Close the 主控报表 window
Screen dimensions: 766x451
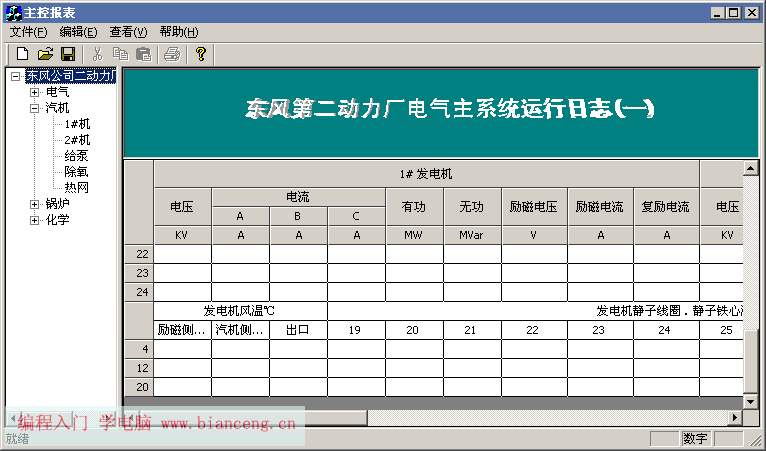pos(751,13)
